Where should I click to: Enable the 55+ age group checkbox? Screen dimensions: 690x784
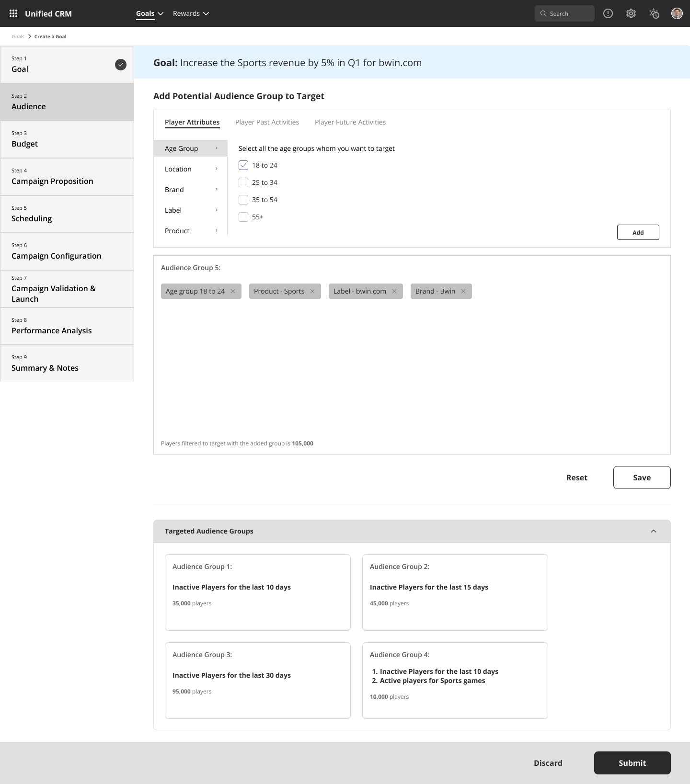click(x=243, y=217)
